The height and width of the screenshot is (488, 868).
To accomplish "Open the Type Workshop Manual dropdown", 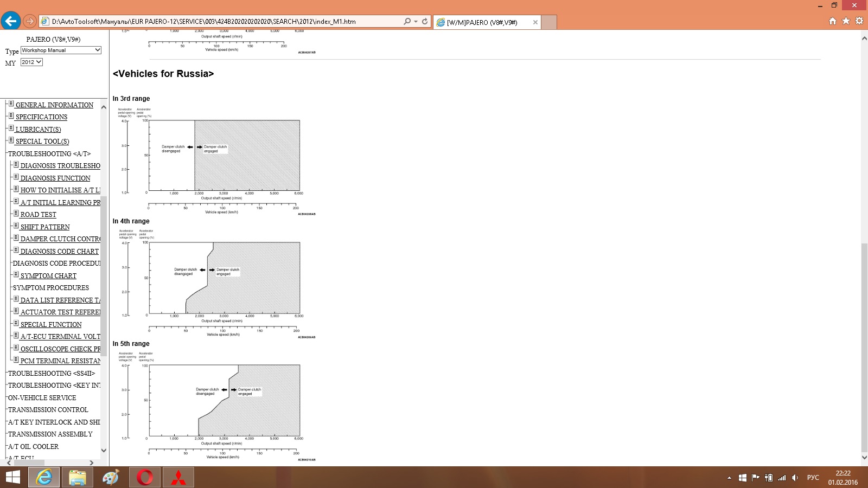I will [61, 50].
